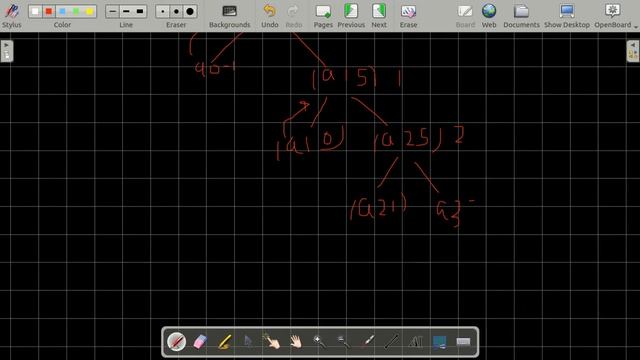640x360 pixels.
Task: Switch to Documents mode
Action: point(521,16)
